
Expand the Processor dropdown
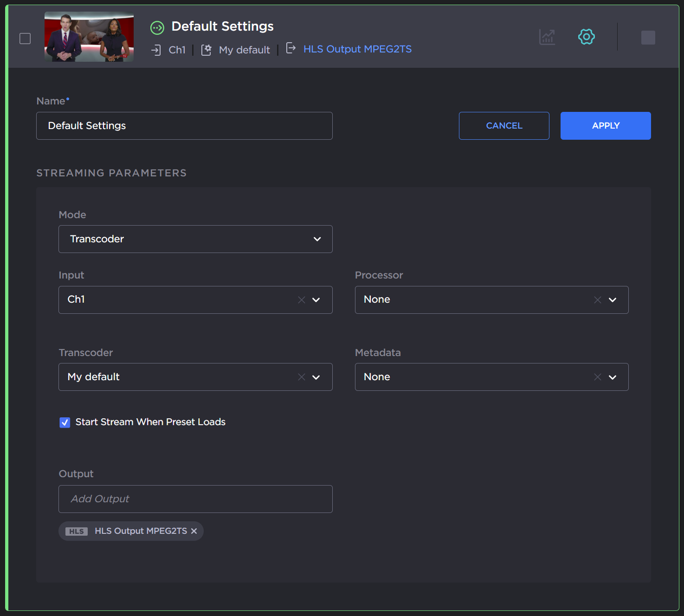click(x=613, y=300)
